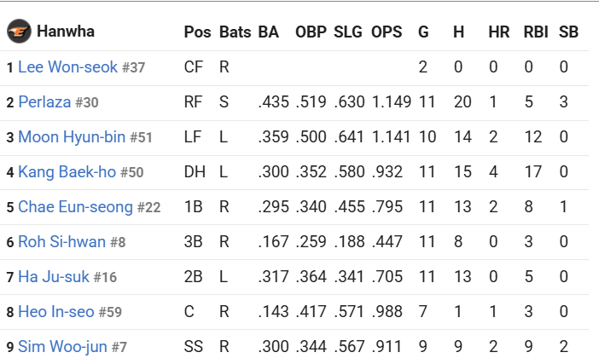Click the Hanwha Eagles team logo icon
Viewport: 599px width, 364px height.
(19, 31)
